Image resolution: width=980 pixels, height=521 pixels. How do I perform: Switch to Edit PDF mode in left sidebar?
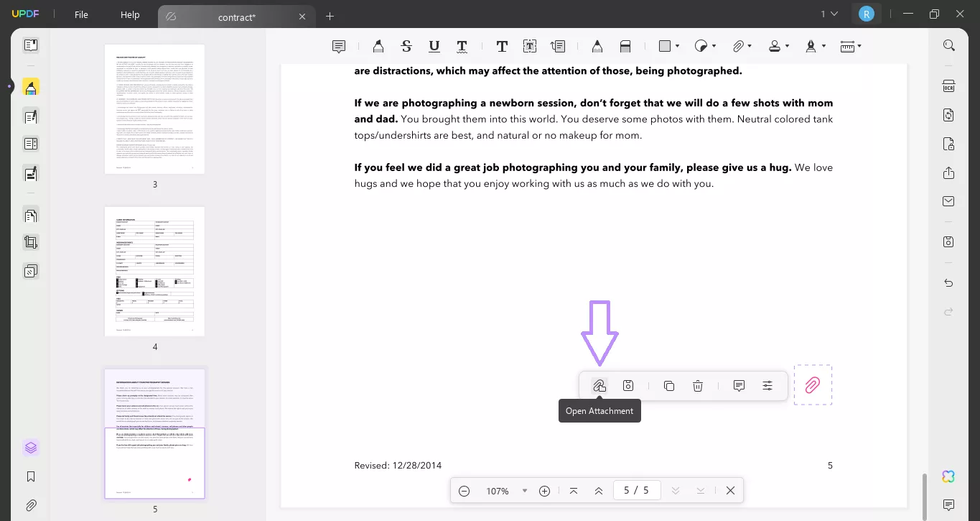point(30,116)
